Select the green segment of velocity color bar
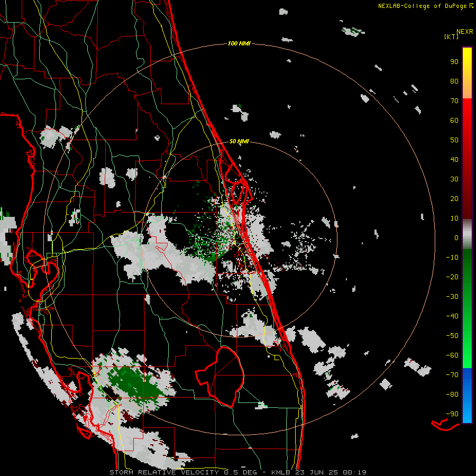The width and height of the screenshot is (476, 476). (x=467, y=308)
